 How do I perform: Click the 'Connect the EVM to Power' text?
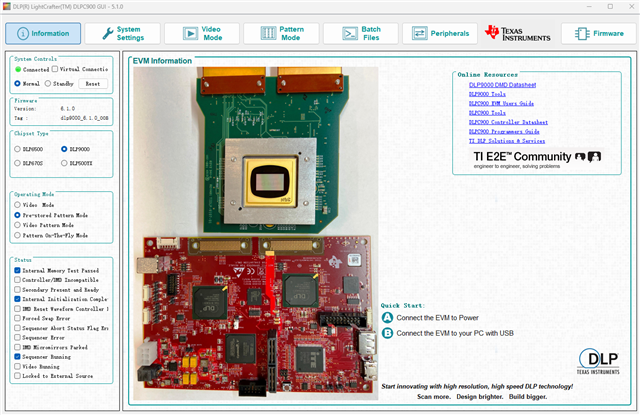coord(438,317)
